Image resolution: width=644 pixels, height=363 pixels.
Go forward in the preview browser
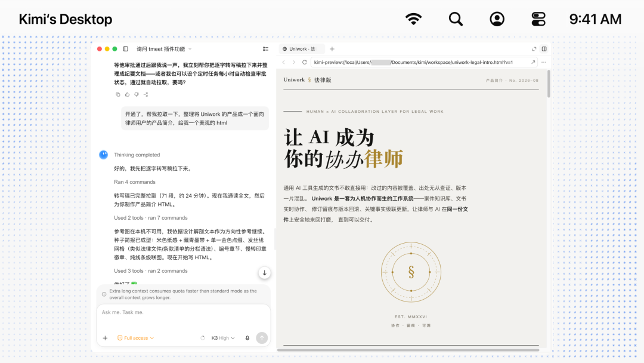tap(293, 63)
